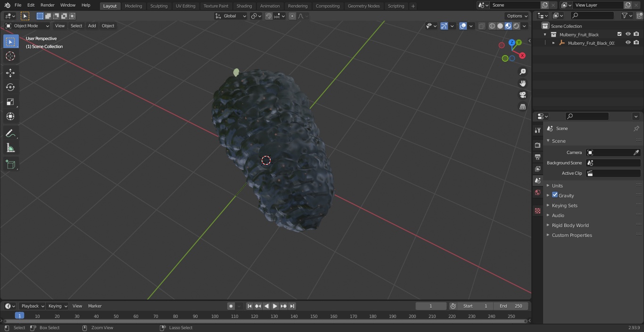Open the View Layer properties tab
The image size is (644, 332).
tap(537, 169)
